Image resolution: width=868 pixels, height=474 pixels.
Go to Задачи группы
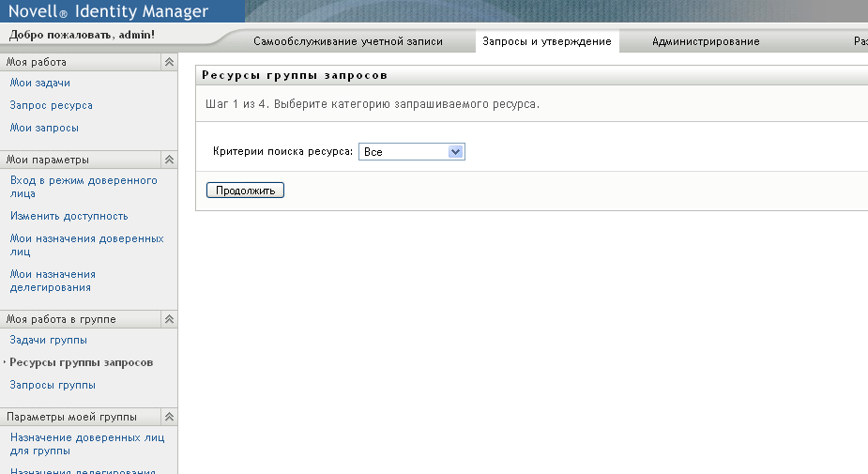tap(48, 340)
